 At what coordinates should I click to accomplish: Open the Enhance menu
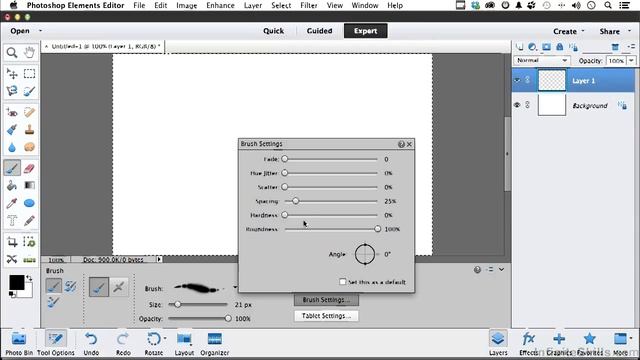tap(220, 5)
